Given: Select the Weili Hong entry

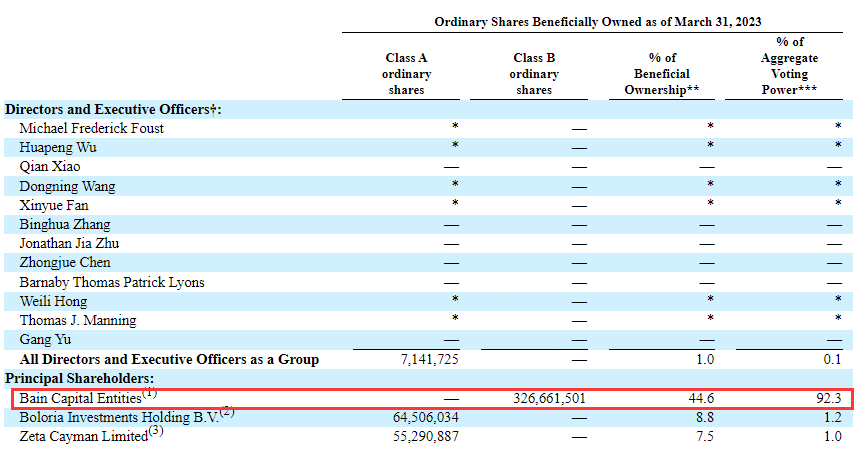Looking at the screenshot, I should point(53,302).
